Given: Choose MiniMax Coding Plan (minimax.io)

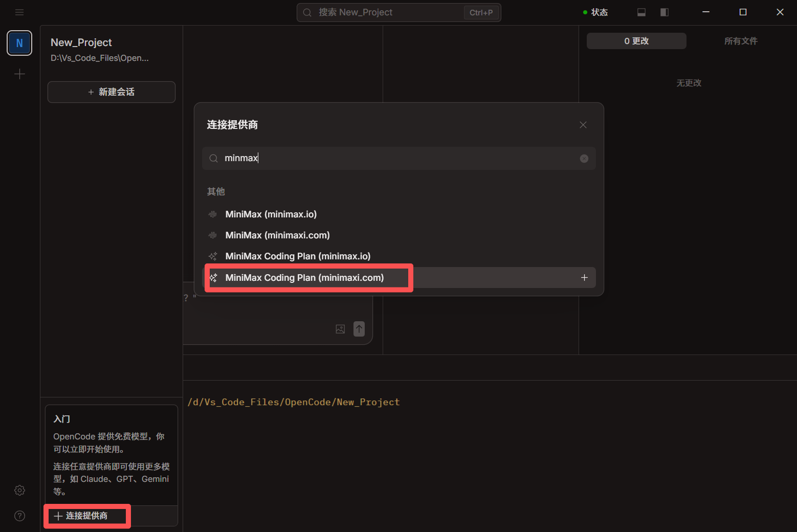Looking at the screenshot, I should (x=399, y=256).
